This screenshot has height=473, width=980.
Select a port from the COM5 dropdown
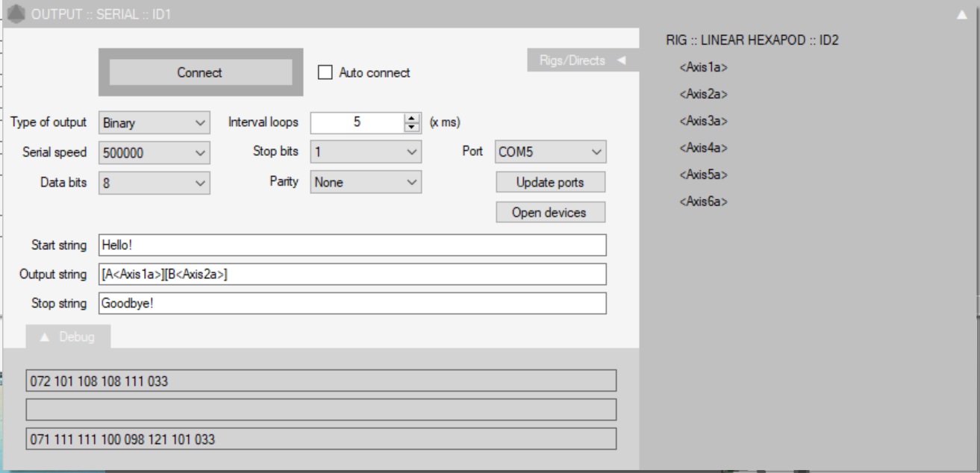pyautogui.click(x=550, y=152)
